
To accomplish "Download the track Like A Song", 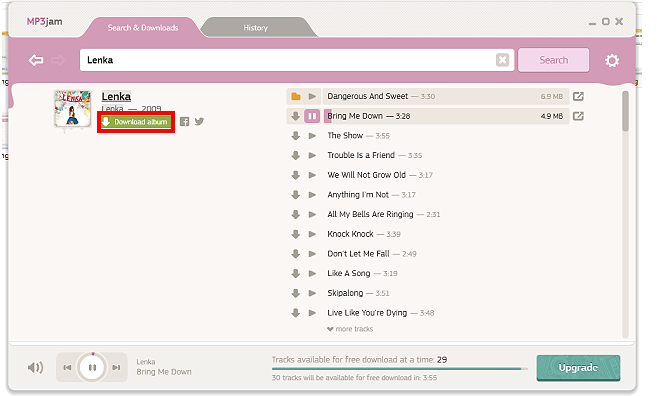I will click(296, 274).
